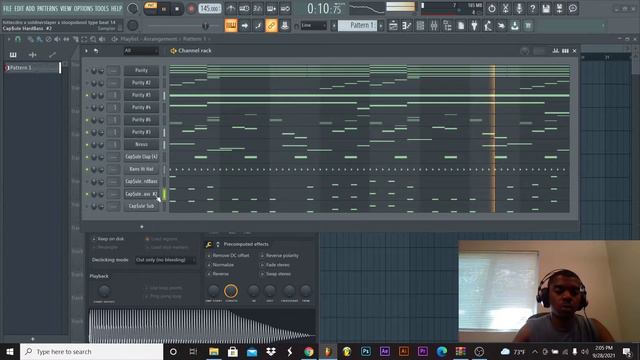The width and height of the screenshot is (640, 360).
Task: Click the save floppy disk icon
Action: pyautogui.click(x=546, y=8)
